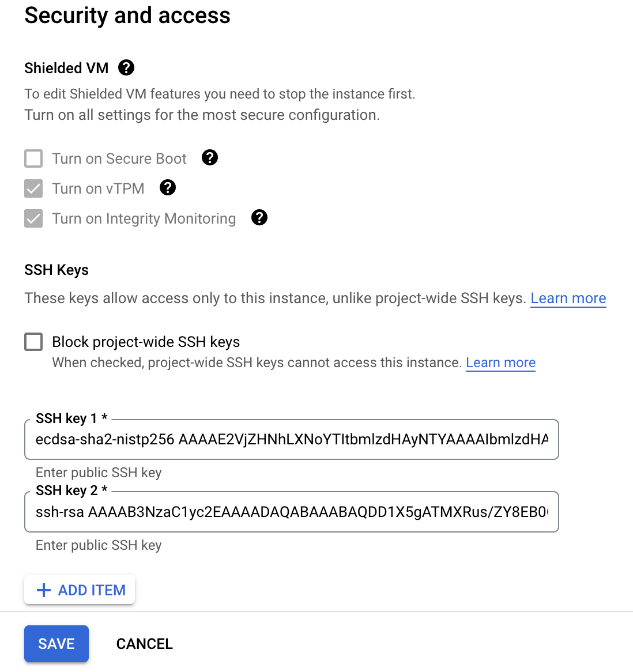
Task: Open help for Secure Boot option
Action: (x=210, y=157)
